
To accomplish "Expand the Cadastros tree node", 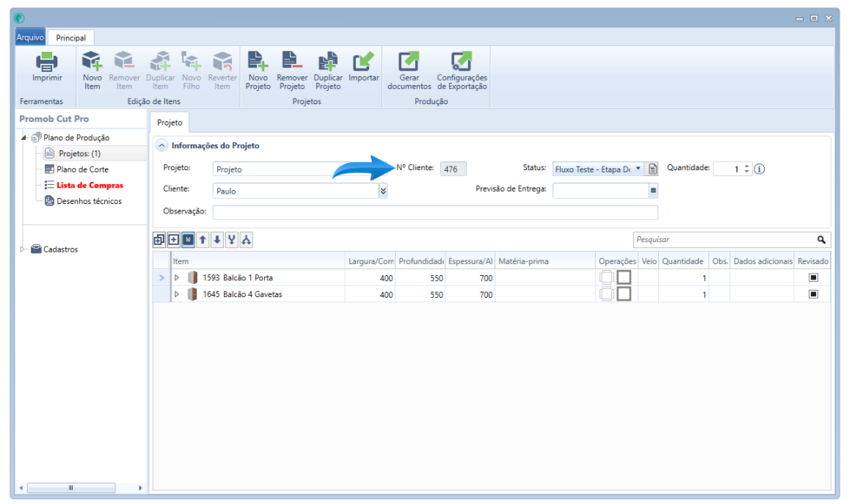I will (23, 249).
